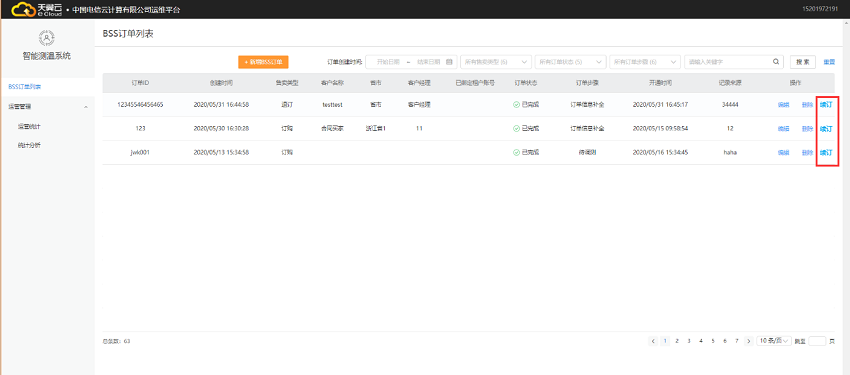The image size is (850, 375).
Task: Click the 订单ID column header
Action: [x=140, y=83]
